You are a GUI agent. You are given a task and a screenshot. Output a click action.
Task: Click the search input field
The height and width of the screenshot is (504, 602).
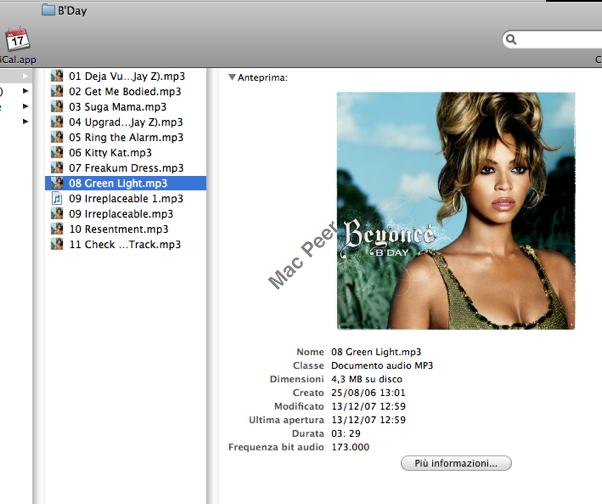tap(552, 39)
